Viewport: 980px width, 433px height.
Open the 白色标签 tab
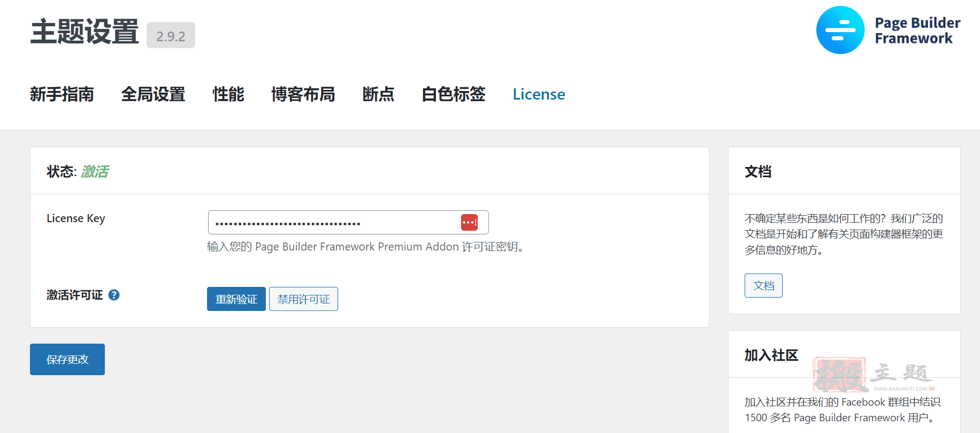pos(454,94)
